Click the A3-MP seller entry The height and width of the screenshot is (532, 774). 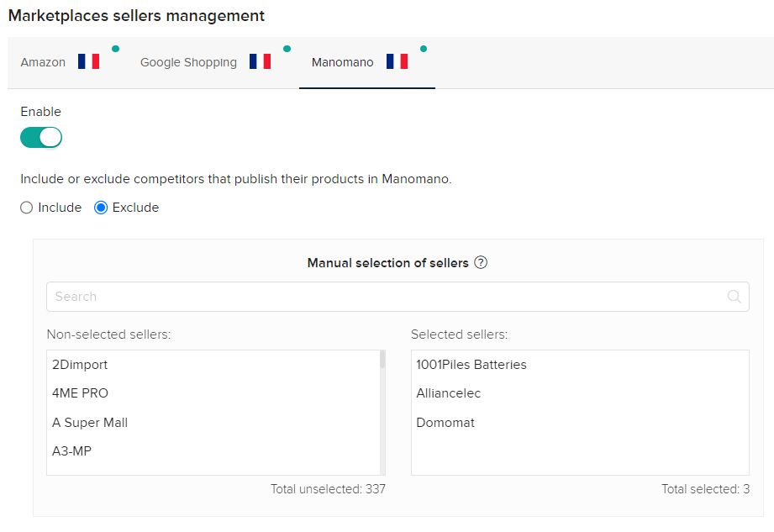pos(71,451)
